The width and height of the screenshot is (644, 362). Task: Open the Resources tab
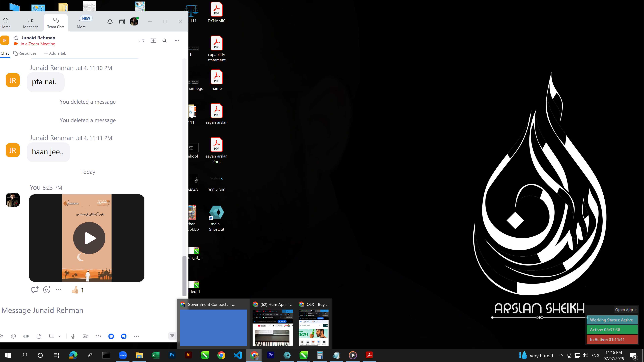pos(25,53)
